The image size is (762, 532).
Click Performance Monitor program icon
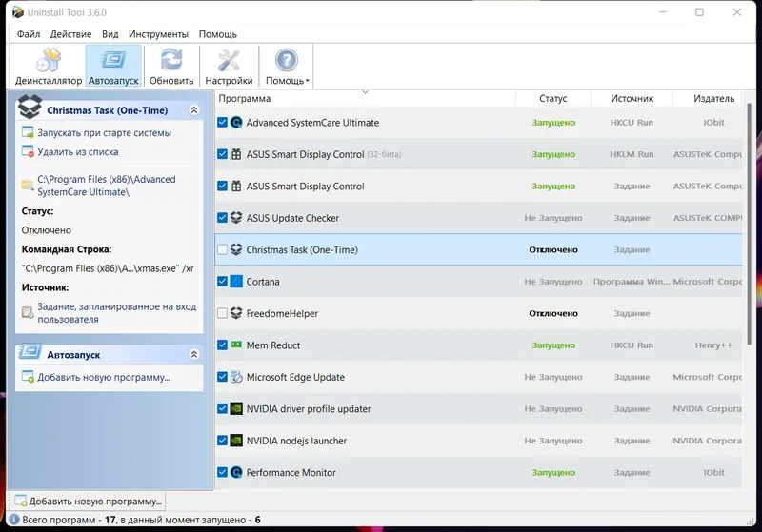click(x=236, y=472)
